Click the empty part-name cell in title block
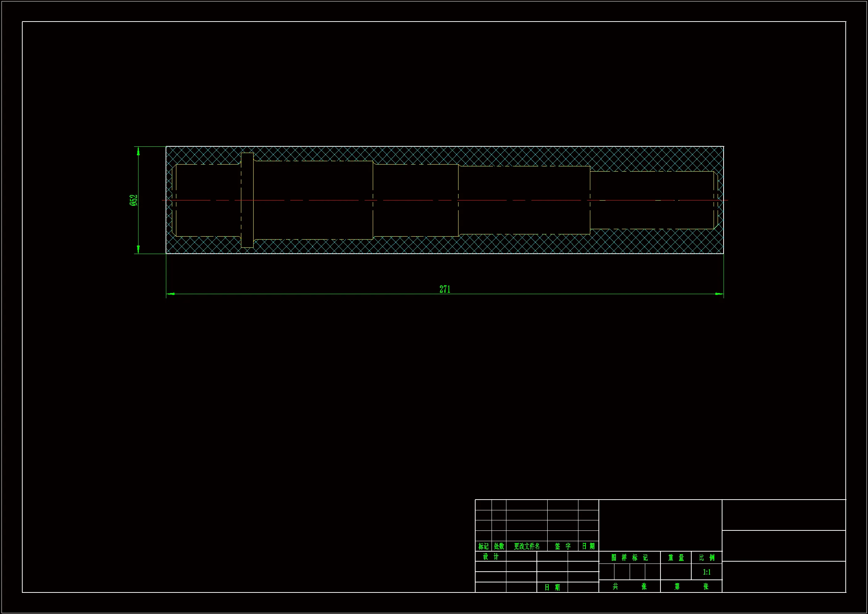868x614 pixels. [660, 525]
